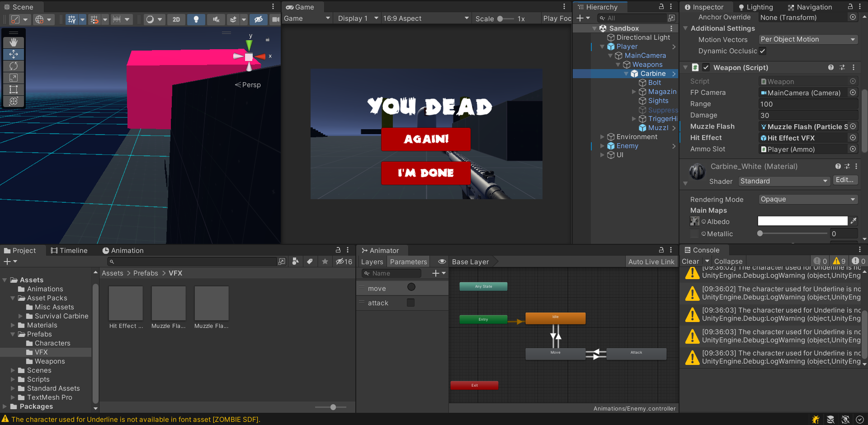Open search by label icon in Project
This screenshot has height=425, width=868.
tap(310, 262)
